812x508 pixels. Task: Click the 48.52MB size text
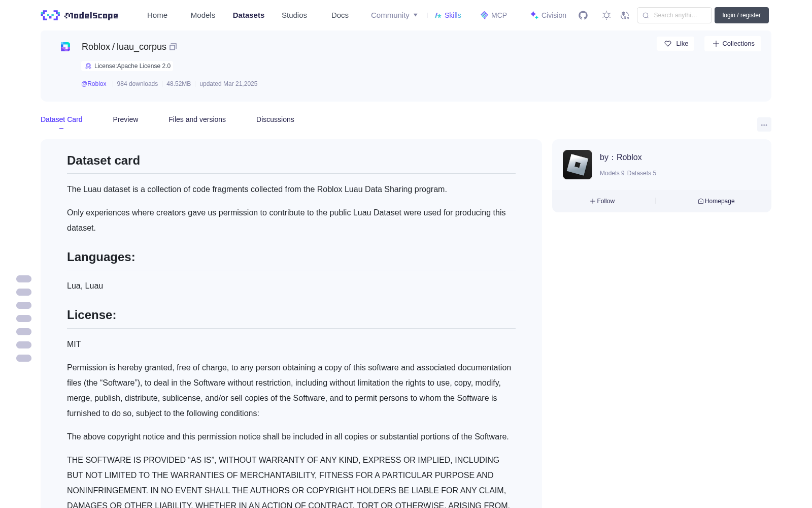(x=179, y=84)
